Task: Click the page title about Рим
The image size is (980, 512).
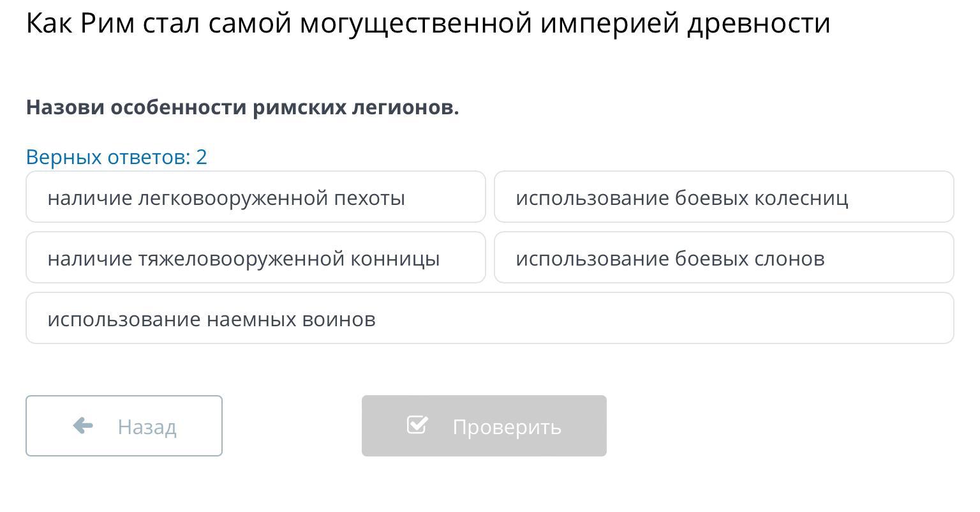Action: click(x=428, y=24)
